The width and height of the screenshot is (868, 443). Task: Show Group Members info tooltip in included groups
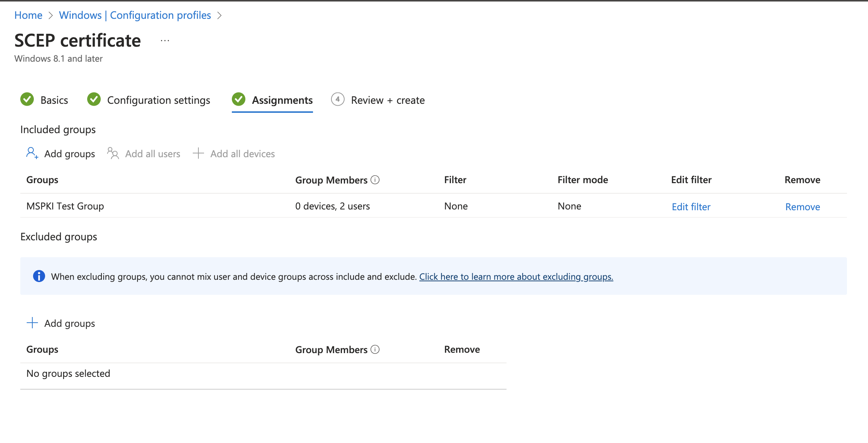click(x=375, y=180)
